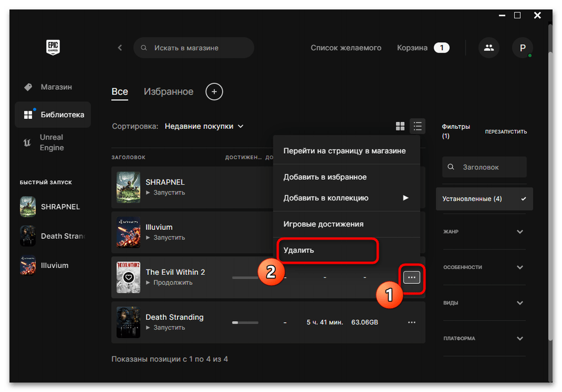This screenshot has height=392, width=562.
Task: Open the profile avatar P
Action: tap(522, 48)
